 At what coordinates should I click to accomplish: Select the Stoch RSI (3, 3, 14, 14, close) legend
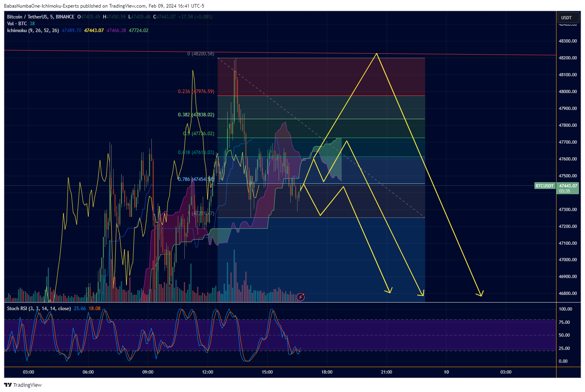[39, 309]
